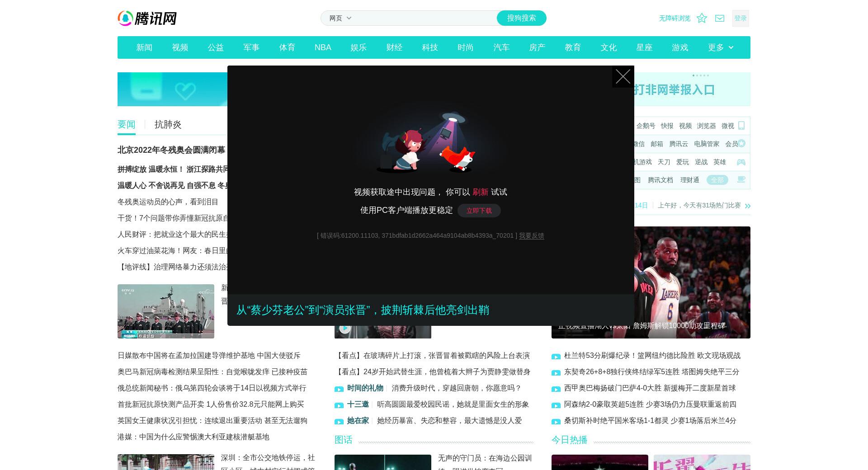This screenshot has width=868, height=470.
Task: Click video icon beside 东契奇 headline
Action: click(556, 372)
